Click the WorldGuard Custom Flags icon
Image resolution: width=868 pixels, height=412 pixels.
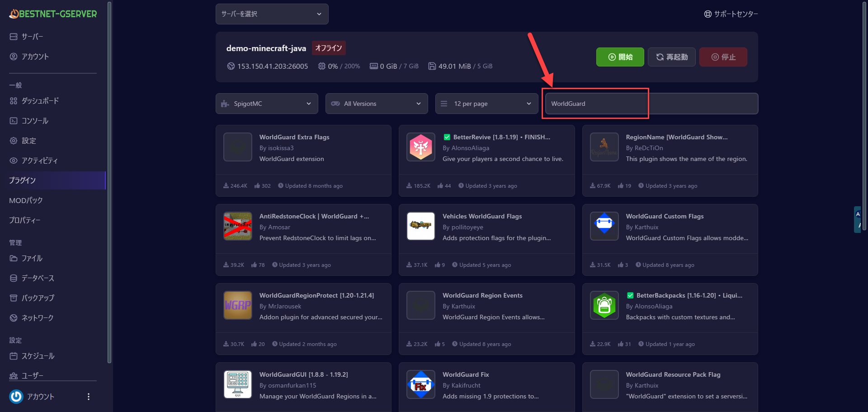tap(604, 226)
